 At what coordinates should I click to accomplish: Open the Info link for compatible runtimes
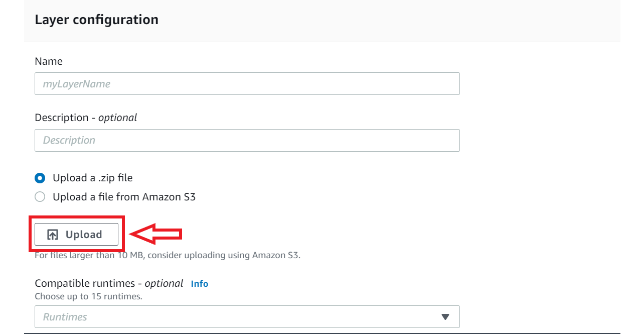pos(199,283)
